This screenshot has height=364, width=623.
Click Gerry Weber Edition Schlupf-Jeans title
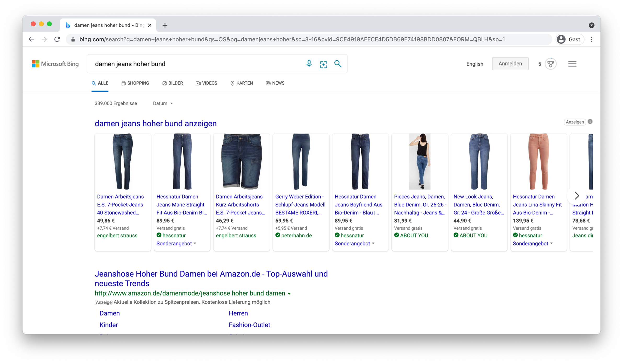tap(300, 205)
